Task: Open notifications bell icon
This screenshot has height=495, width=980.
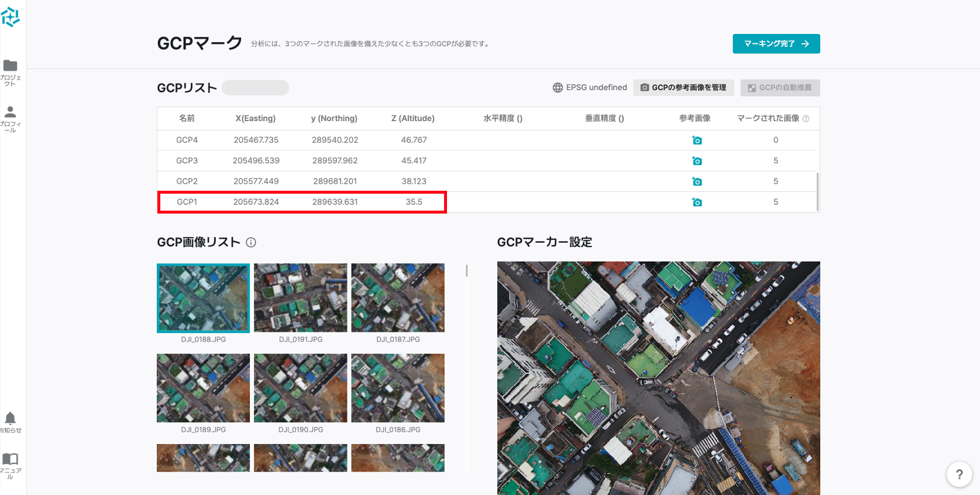Action: click(x=11, y=418)
